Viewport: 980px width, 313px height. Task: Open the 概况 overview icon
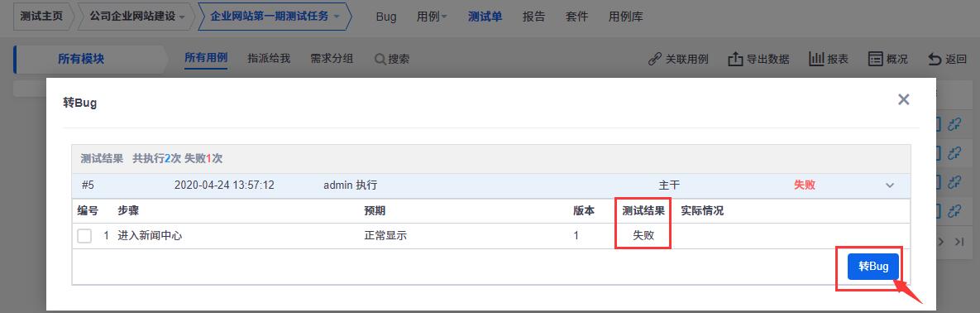(875, 59)
